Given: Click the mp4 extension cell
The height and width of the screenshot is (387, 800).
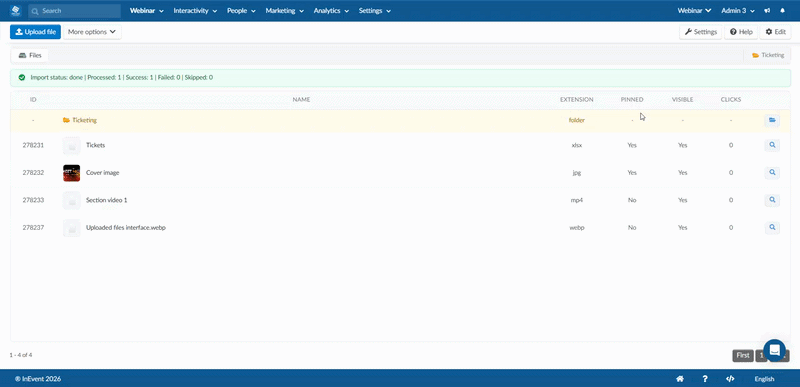Looking at the screenshot, I should [577, 200].
